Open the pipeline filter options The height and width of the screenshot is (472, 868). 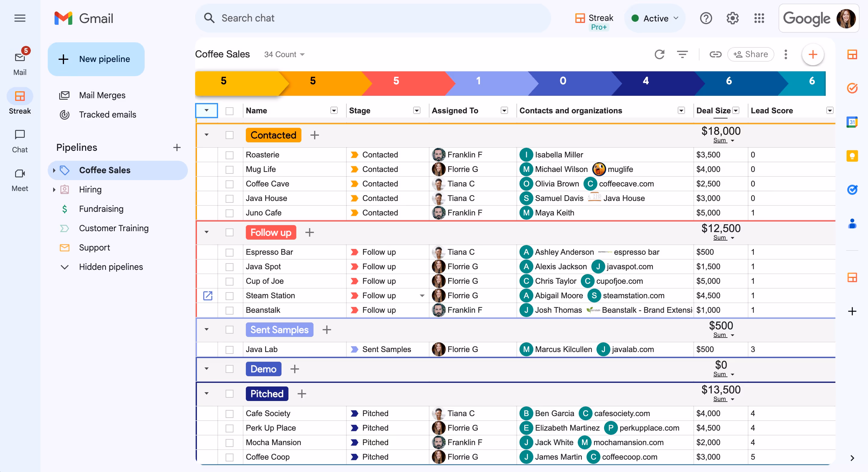pyautogui.click(x=682, y=54)
